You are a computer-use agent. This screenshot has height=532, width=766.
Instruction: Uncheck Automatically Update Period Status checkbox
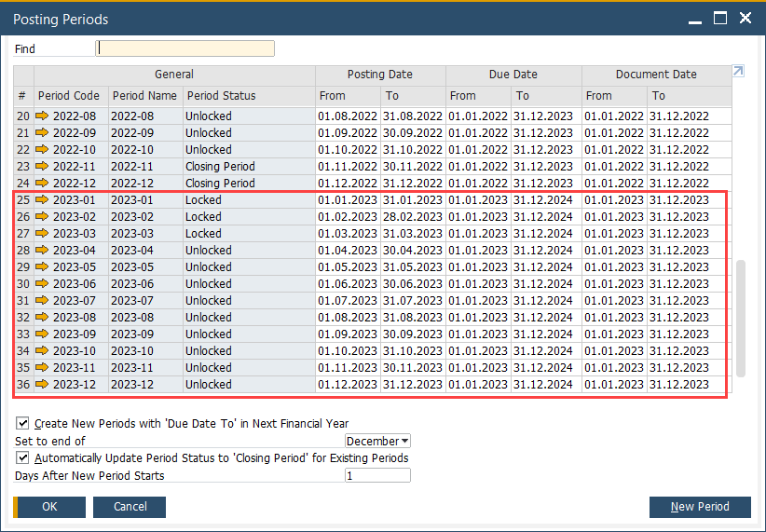click(23, 458)
